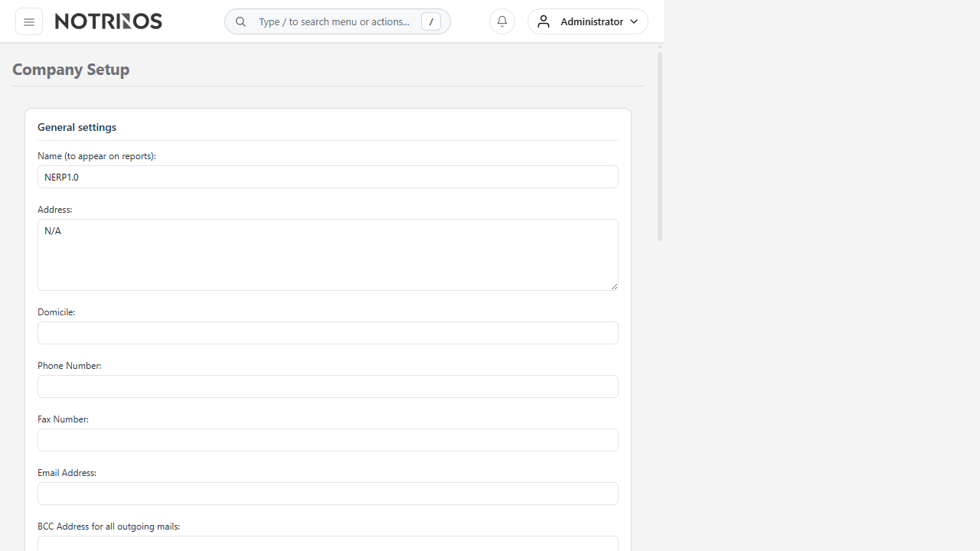Image resolution: width=980 pixels, height=551 pixels.
Task: Click the "Email Address:" label text
Action: pos(67,473)
